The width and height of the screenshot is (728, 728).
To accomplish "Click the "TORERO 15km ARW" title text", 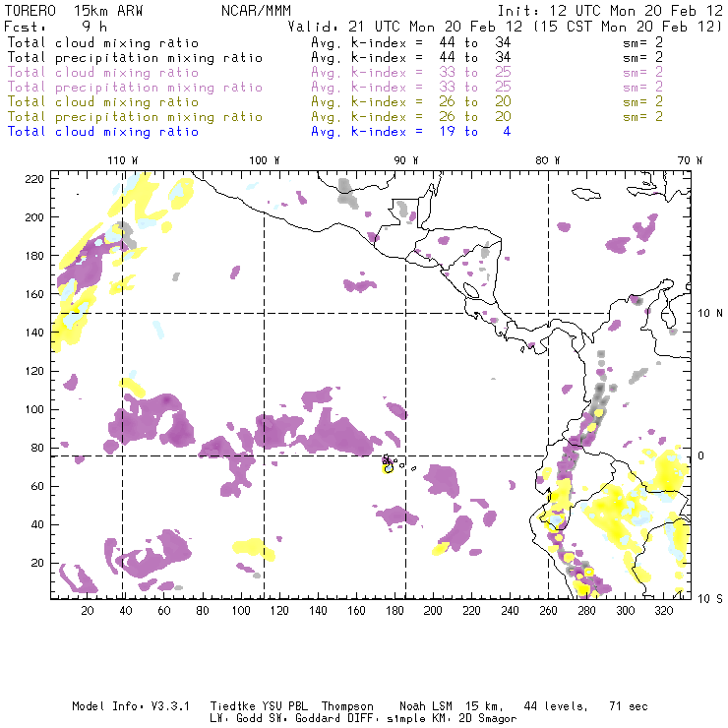I will pos(74,11).
